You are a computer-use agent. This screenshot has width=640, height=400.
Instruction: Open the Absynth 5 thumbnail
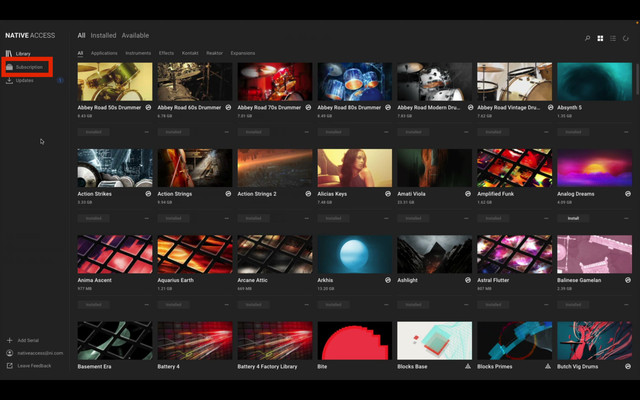[594, 82]
